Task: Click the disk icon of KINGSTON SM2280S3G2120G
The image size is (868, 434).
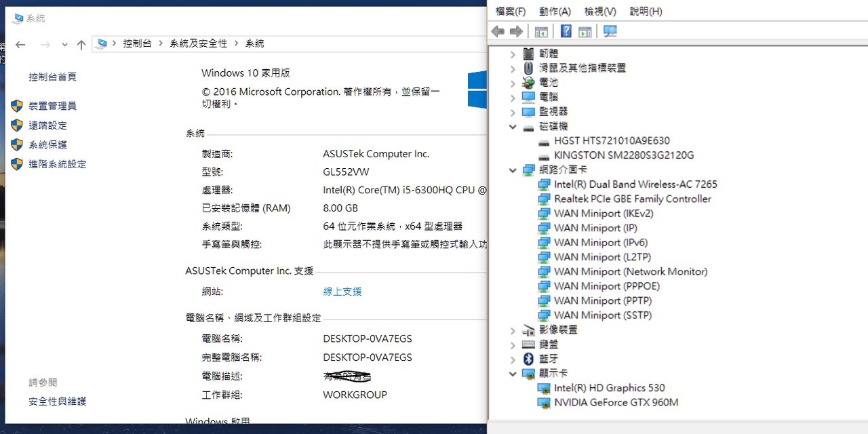Action: pyautogui.click(x=544, y=156)
